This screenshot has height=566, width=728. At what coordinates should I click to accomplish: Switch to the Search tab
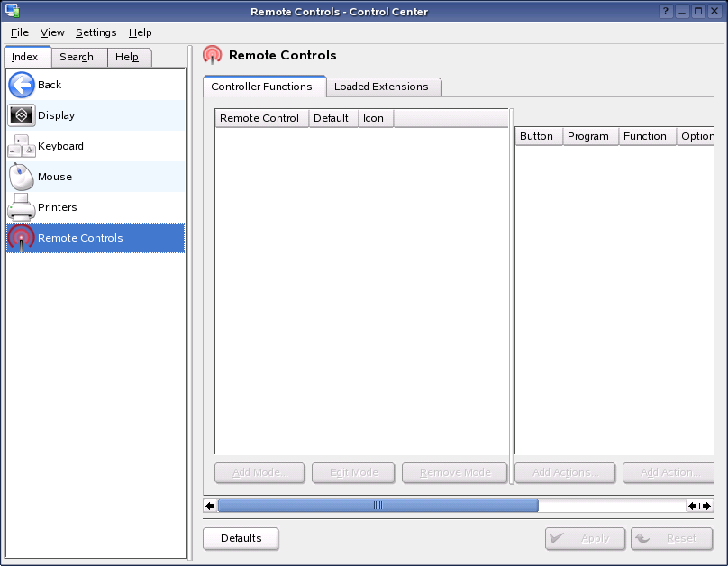(79, 57)
